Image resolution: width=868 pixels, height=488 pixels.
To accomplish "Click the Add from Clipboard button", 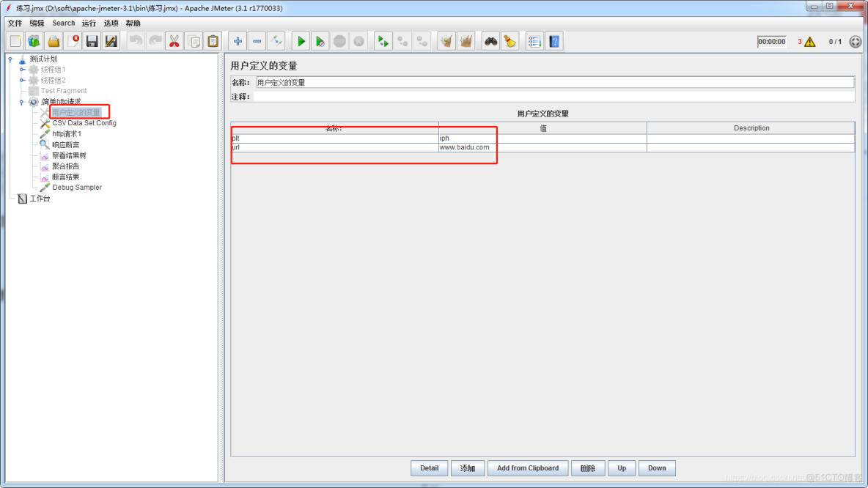I will pyautogui.click(x=528, y=467).
